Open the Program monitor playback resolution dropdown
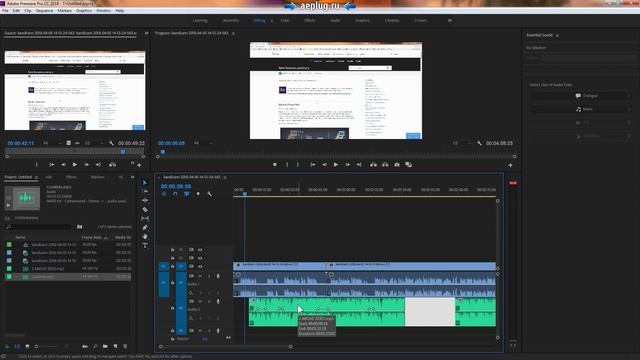 [461, 143]
